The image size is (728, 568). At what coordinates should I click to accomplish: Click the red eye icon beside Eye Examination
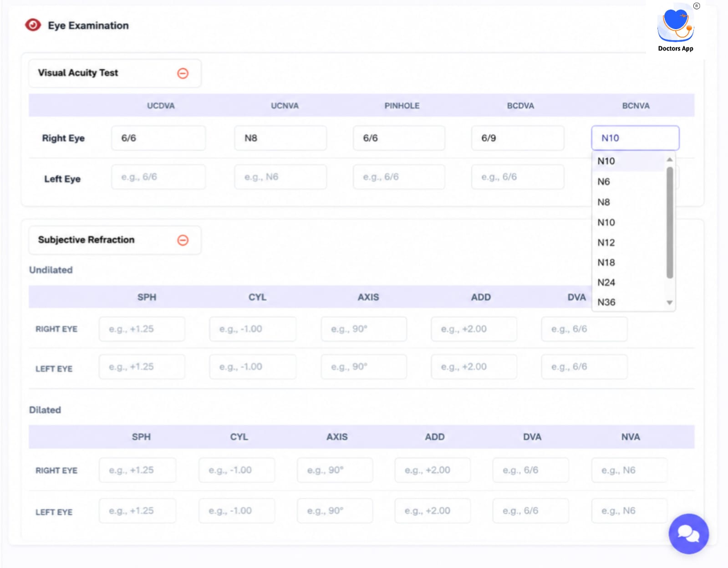[x=33, y=25]
